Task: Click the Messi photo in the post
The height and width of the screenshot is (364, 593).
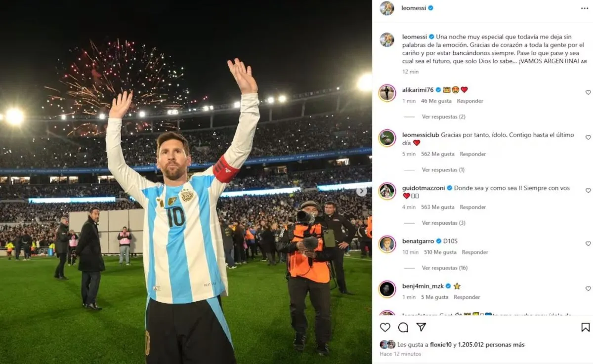Action: [x=186, y=182]
